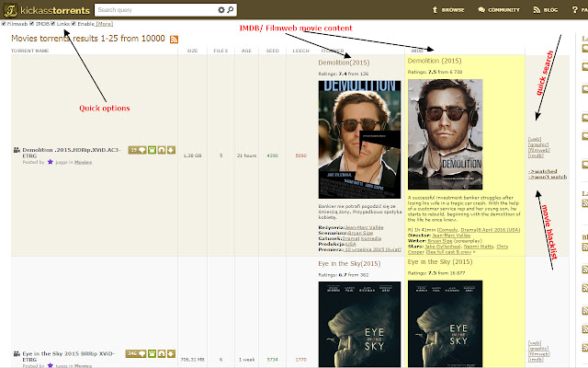Screen dimensions: 588x368
Task: Open comments bubble for Eye in the Sky
Action: (136, 353)
